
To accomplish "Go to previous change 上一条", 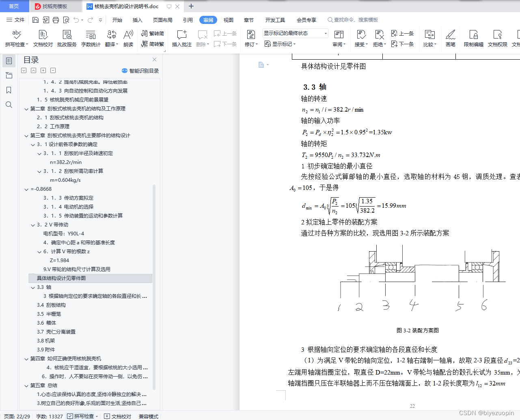I will (402, 33).
